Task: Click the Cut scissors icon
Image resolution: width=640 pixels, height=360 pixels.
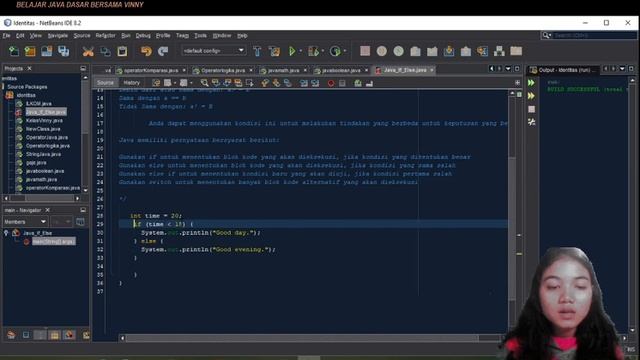Action: click(x=88, y=51)
